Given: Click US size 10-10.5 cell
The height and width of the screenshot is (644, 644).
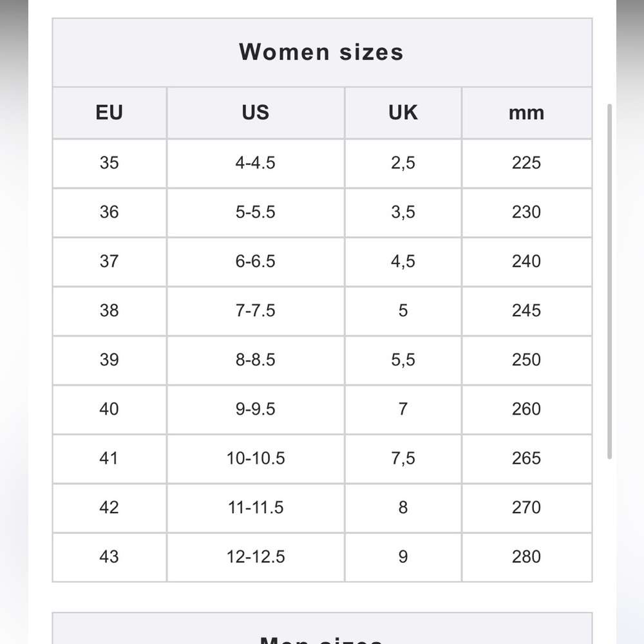Looking at the screenshot, I should coord(256,459).
